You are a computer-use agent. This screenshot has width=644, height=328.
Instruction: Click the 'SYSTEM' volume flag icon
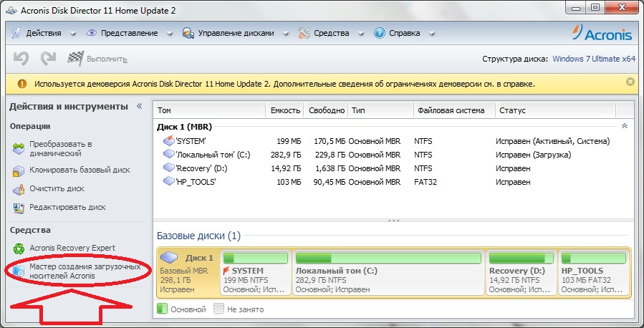click(x=169, y=141)
